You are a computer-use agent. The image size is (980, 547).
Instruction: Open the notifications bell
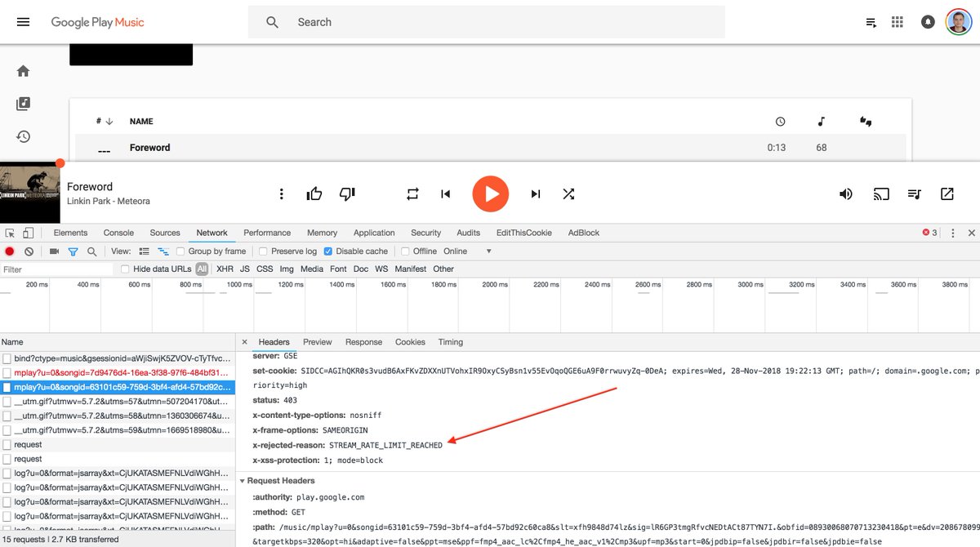(928, 22)
